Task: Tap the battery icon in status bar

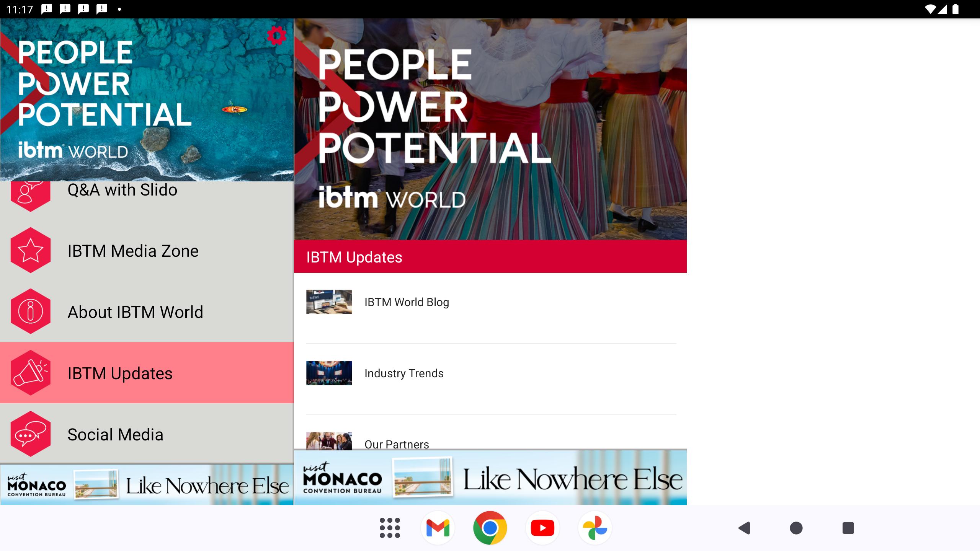Action: (955, 9)
